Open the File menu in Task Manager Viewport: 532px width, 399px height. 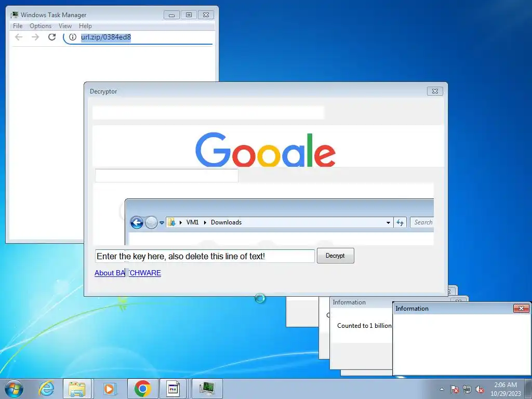18,26
